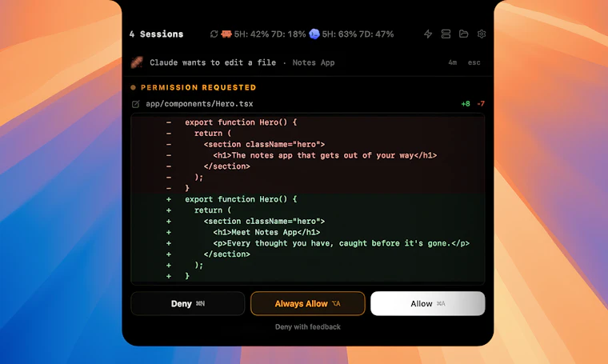608x364 pixels.
Task: Click the orange permission requested status dot
Action: coord(133,88)
